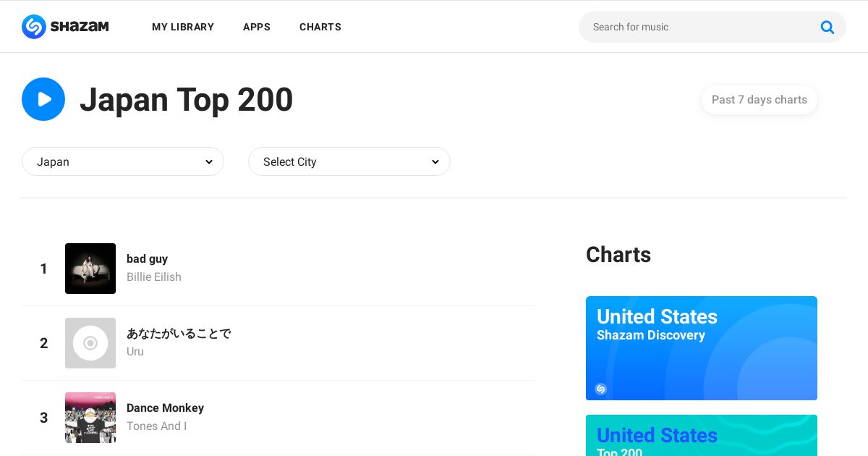Go to the Apps page

tap(257, 27)
